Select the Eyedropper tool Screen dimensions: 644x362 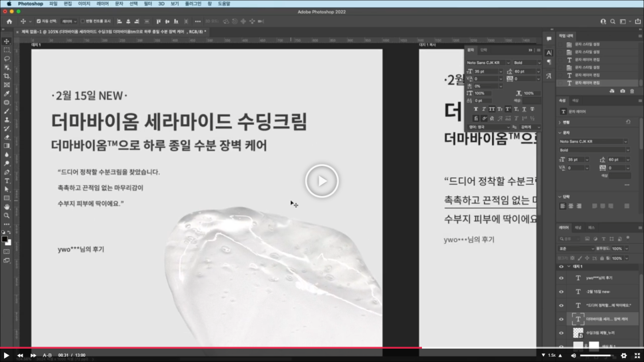[x=7, y=94]
